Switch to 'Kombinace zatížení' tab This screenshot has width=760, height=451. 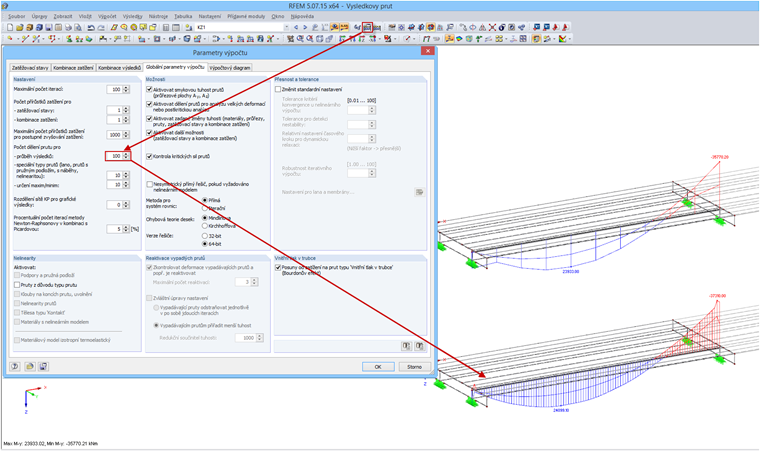pos(73,68)
